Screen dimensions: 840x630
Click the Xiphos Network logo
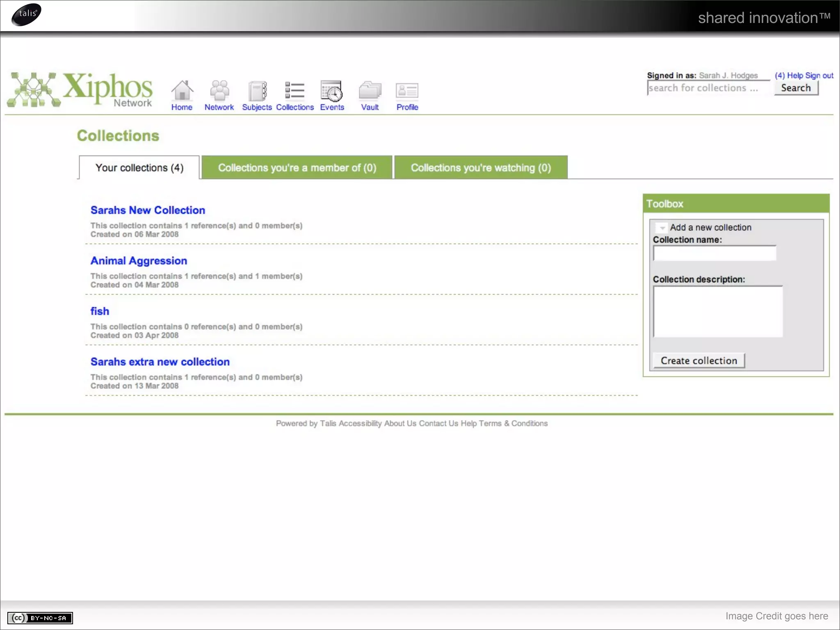tap(80, 89)
